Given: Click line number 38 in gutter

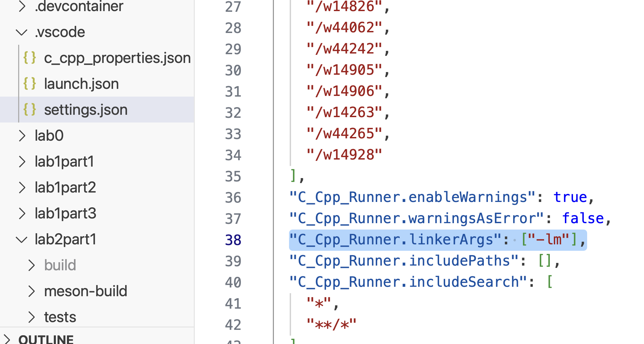Looking at the screenshot, I should pyautogui.click(x=233, y=240).
